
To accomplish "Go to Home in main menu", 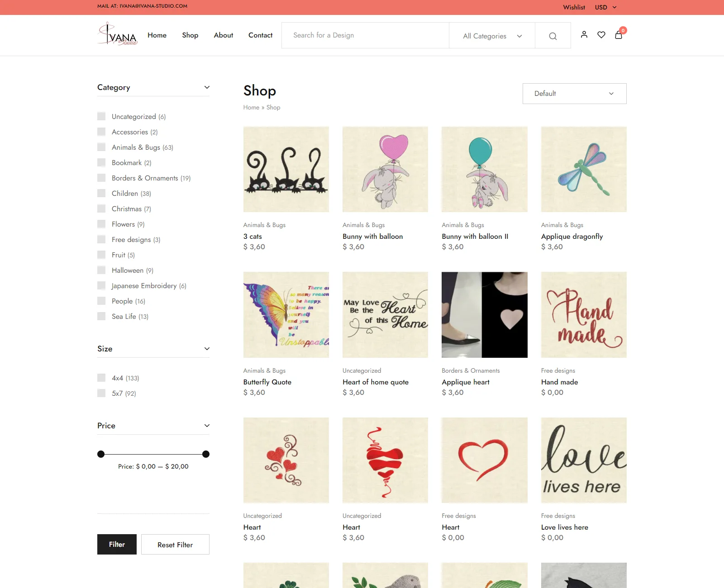I will point(157,35).
